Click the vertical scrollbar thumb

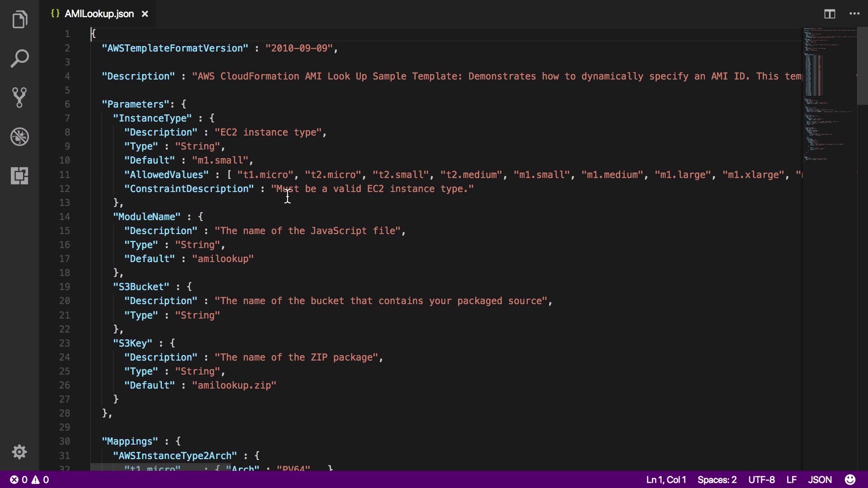pos(862,66)
